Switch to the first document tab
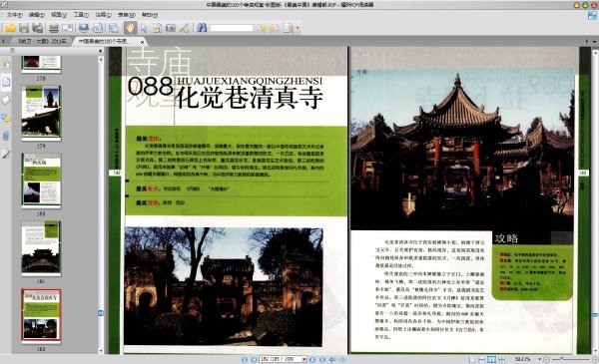This screenshot has height=364, width=599. coord(40,41)
